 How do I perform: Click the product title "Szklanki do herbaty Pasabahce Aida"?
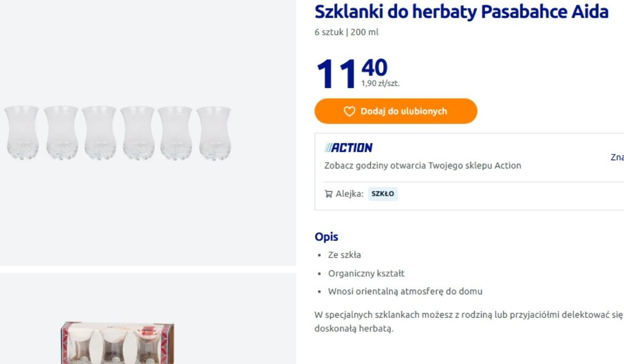point(461,11)
